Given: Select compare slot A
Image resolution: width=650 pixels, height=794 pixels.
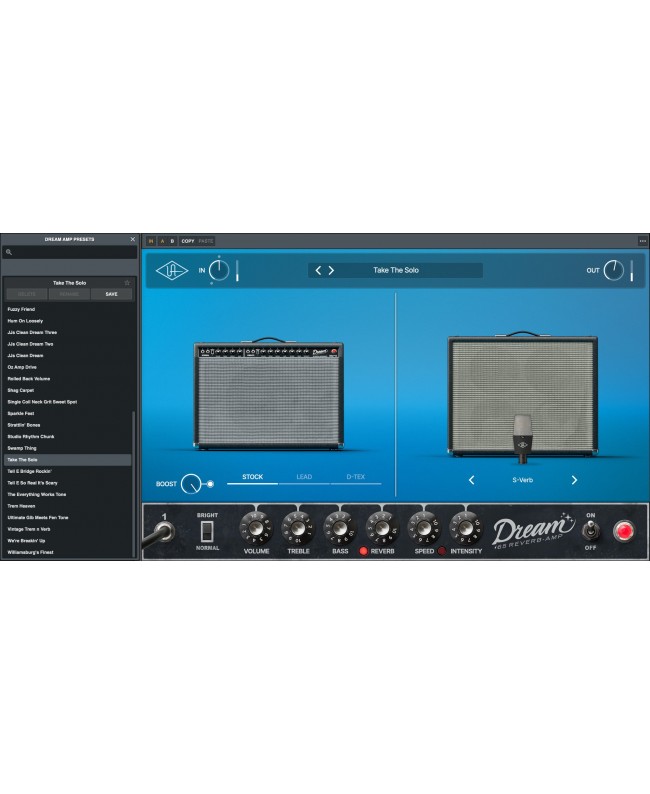Looking at the screenshot, I should tap(162, 241).
